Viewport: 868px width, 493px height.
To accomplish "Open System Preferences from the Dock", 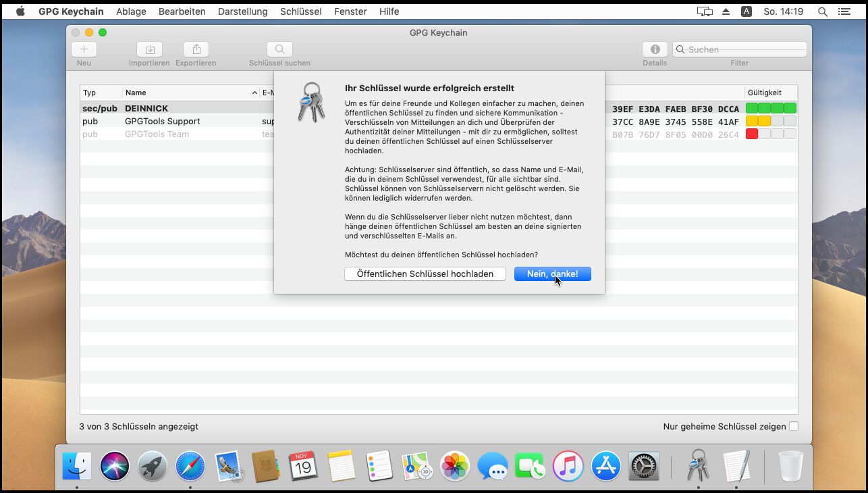I will point(643,466).
